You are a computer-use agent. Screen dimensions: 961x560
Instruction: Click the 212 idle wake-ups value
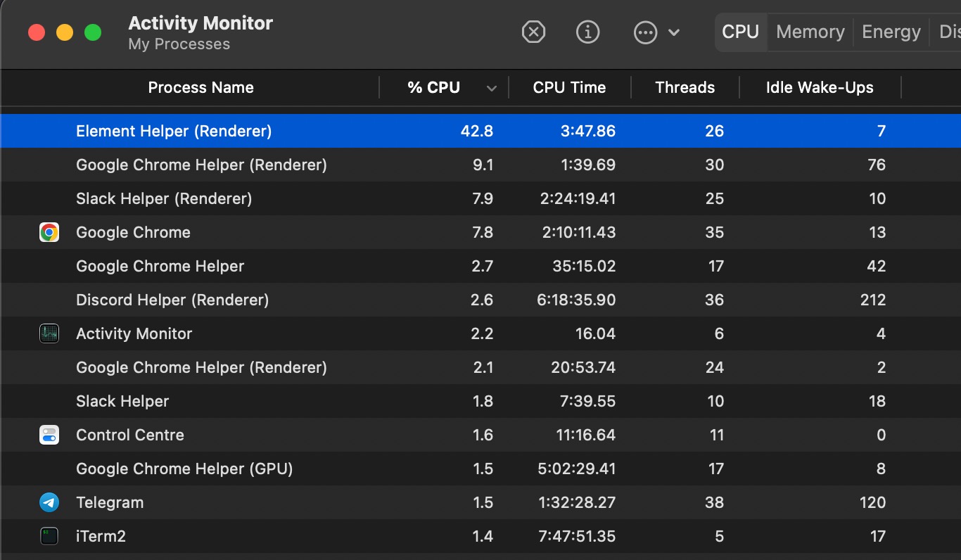coord(873,300)
